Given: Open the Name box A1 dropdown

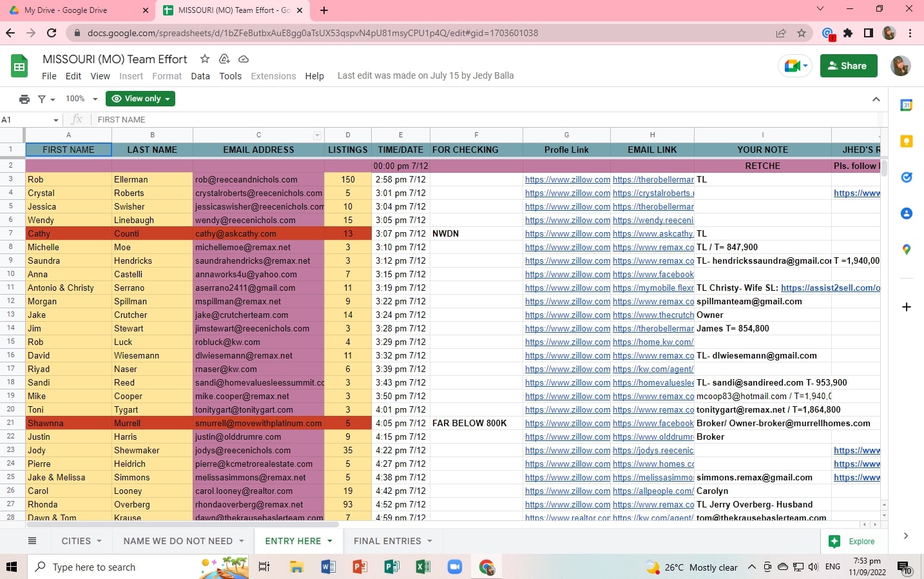Looking at the screenshot, I should coord(56,120).
